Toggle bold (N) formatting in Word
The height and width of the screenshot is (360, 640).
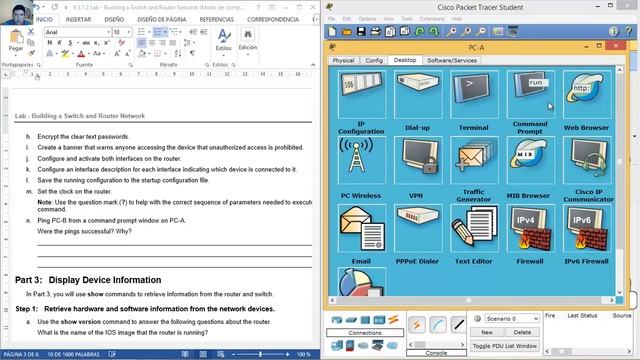(x=50, y=42)
